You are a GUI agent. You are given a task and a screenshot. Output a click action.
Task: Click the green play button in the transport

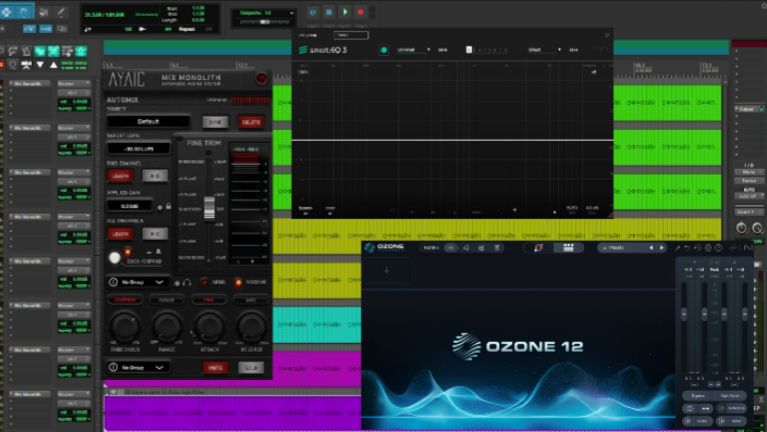[345, 12]
